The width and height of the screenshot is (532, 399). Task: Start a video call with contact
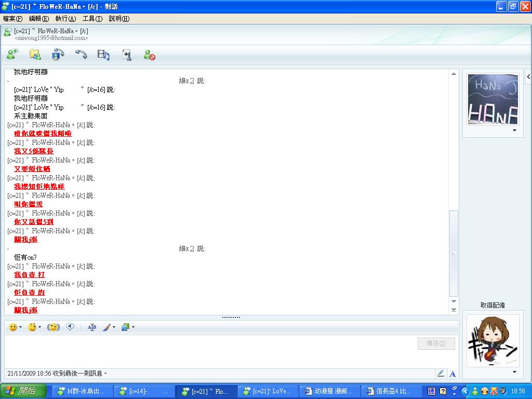pyautogui.click(x=58, y=54)
